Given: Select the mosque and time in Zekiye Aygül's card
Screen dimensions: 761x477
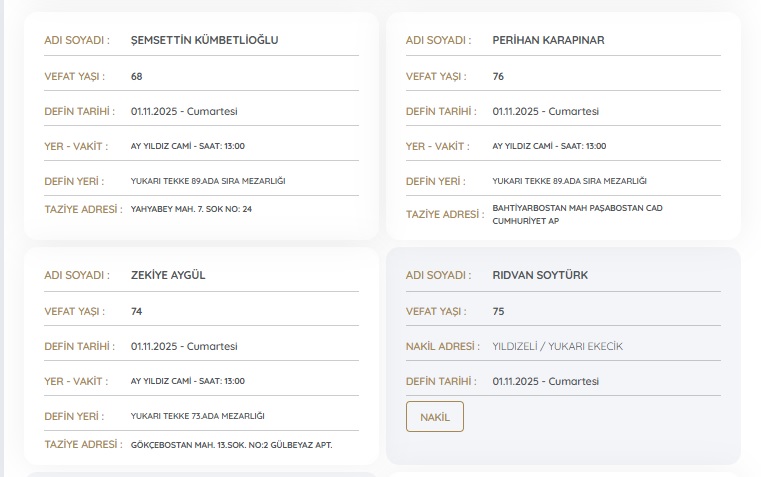Looking at the screenshot, I should click(x=187, y=381).
